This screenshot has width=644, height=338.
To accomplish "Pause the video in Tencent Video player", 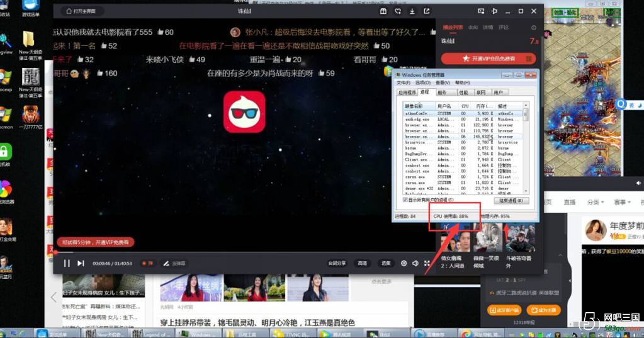I will [67, 263].
